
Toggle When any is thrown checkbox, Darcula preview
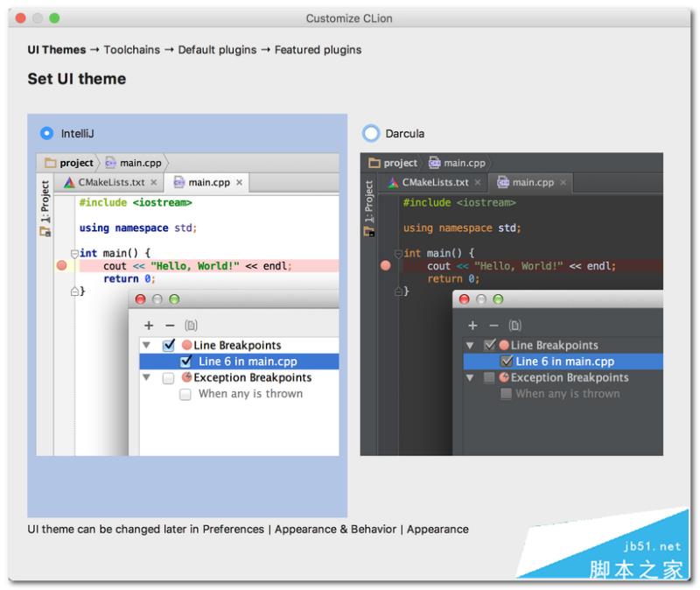[x=507, y=394]
